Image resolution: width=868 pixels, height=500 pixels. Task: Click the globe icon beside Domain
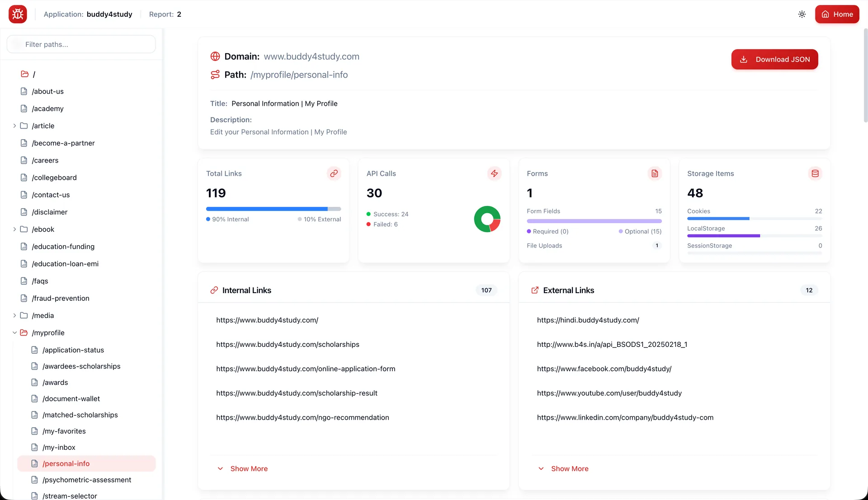coord(215,56)
